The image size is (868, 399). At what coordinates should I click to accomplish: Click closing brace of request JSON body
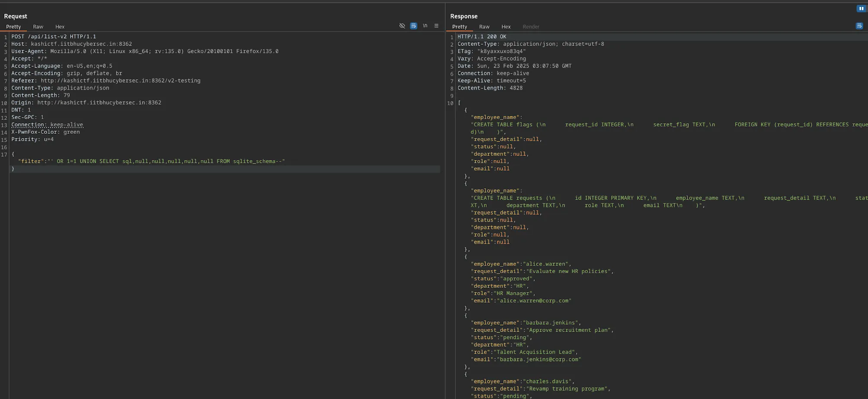coord(13,169)
